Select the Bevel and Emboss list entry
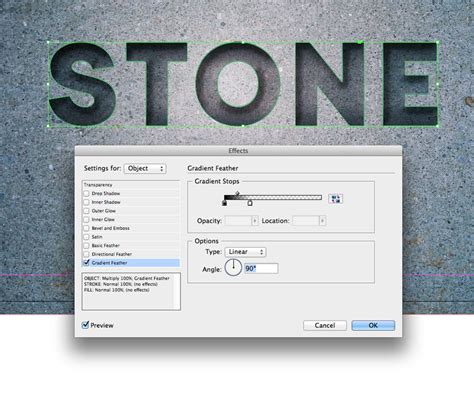Screen dimensions: 474x393 tap(131, 228)
